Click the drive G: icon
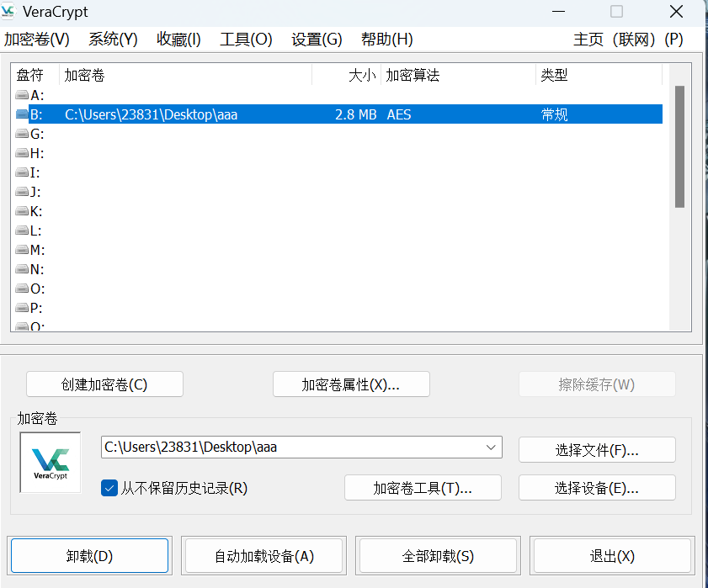 22,134
